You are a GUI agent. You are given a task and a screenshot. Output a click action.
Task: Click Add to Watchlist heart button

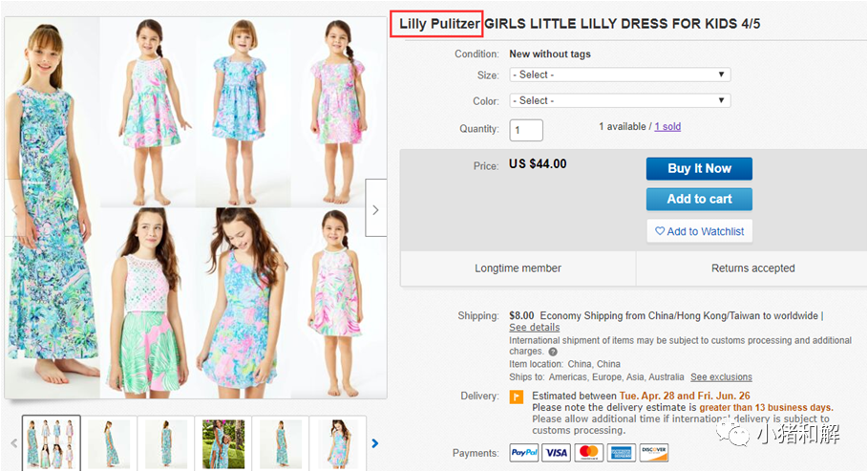[x=699, y=231]
